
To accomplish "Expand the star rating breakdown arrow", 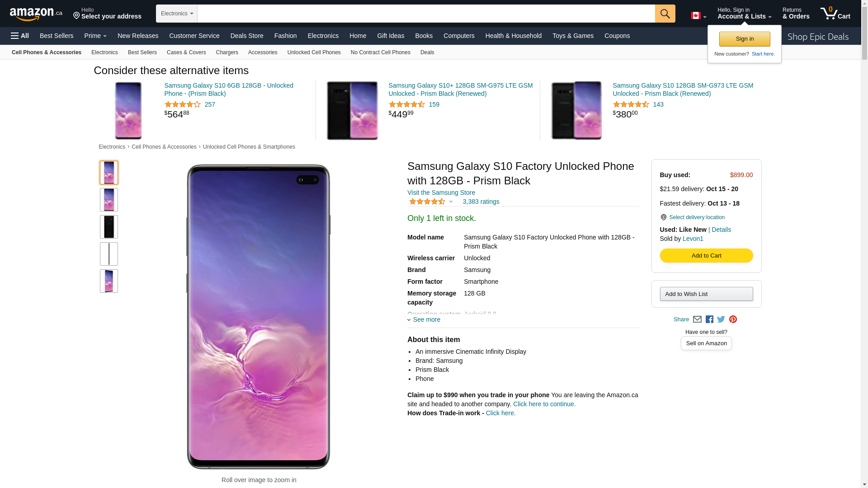I will [x=451, y=202].
